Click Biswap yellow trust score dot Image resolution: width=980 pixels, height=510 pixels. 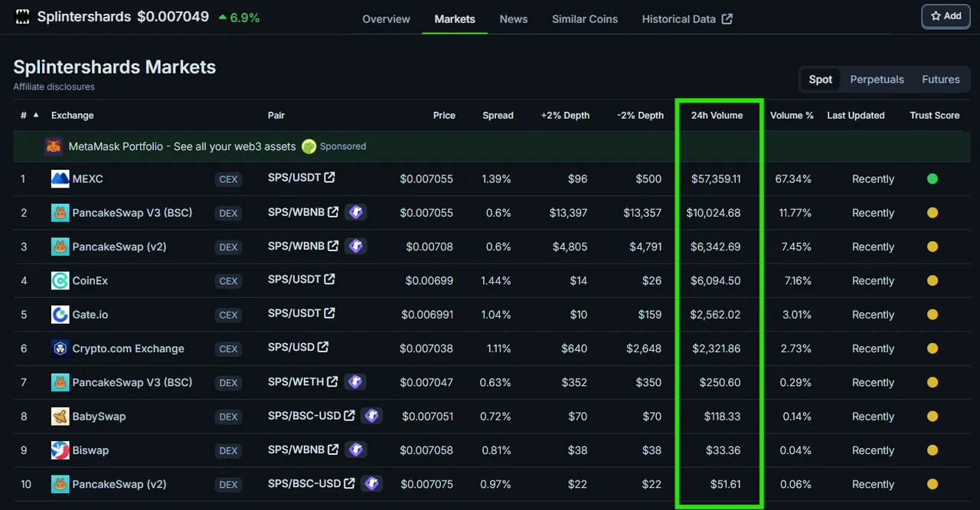pyautogui.click(x=932, y=450)
